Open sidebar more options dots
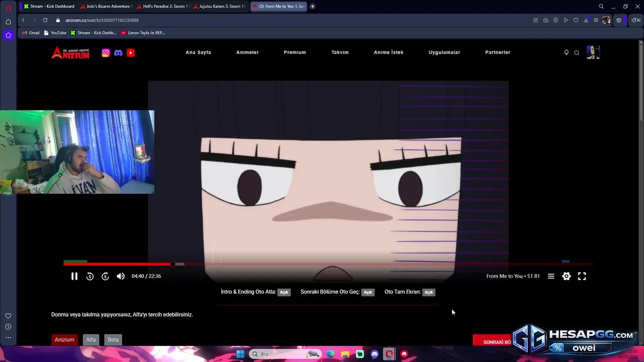This screenshot has width=644, height=362. pyautogui.click(x=8, y=338)
